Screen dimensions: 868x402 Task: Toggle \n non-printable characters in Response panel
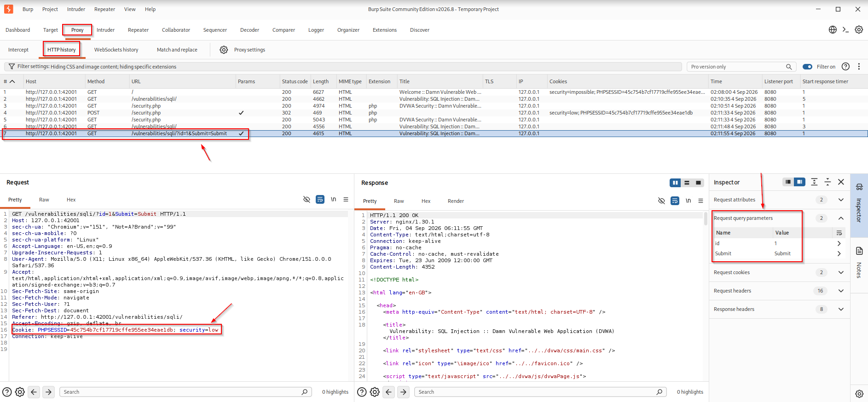click(688, 201)
